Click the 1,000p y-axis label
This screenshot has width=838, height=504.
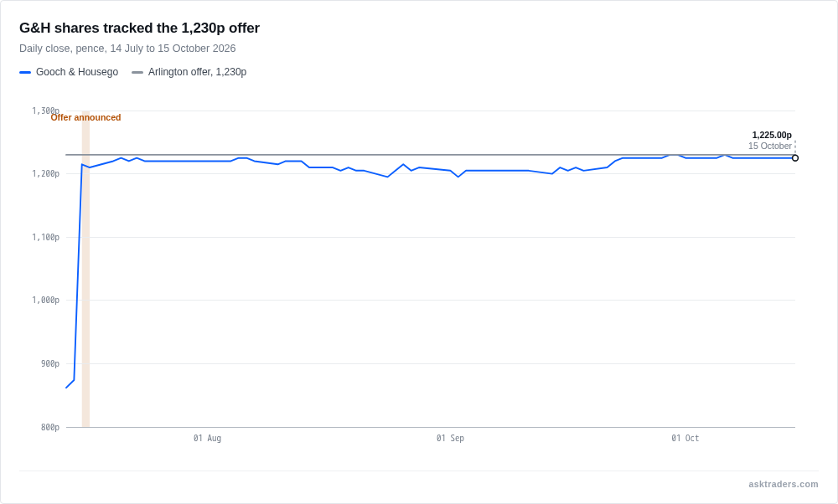click(x=45, y=300)
